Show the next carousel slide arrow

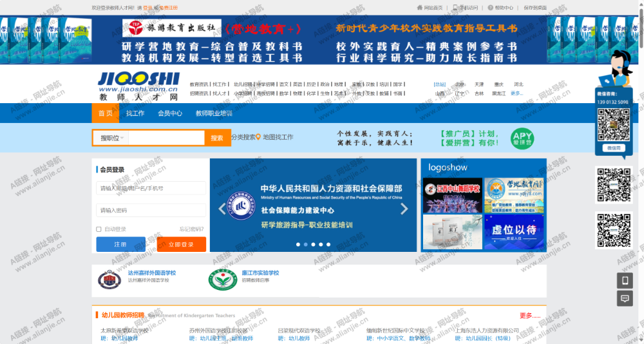[404, 209]
